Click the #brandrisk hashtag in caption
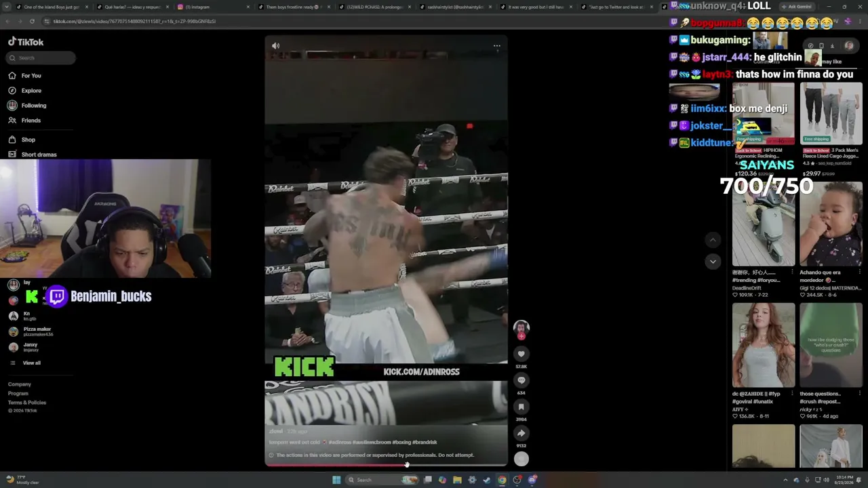This screenshot has height=488, width=868. tap(425, 443)
